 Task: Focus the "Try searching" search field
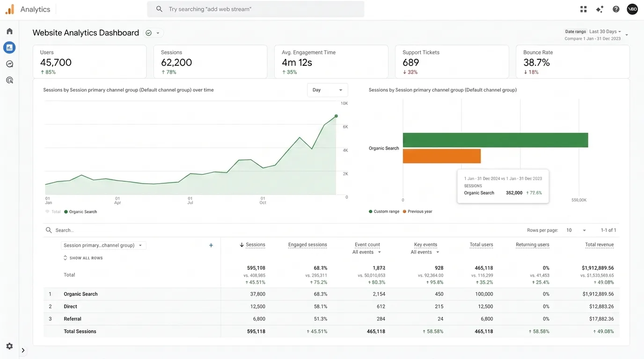(256, 9)
